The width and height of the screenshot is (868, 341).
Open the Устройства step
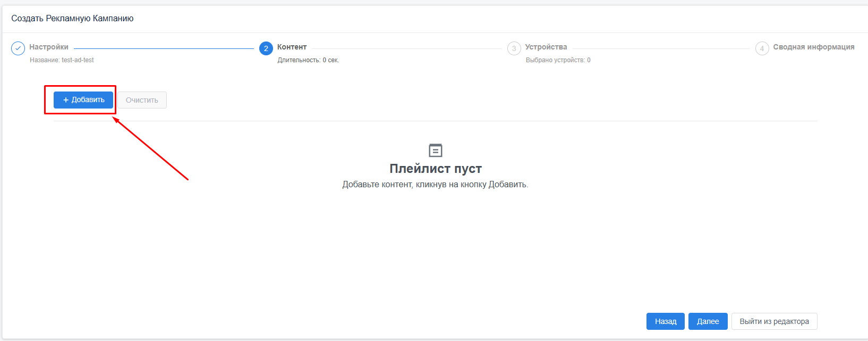[546, 47]
